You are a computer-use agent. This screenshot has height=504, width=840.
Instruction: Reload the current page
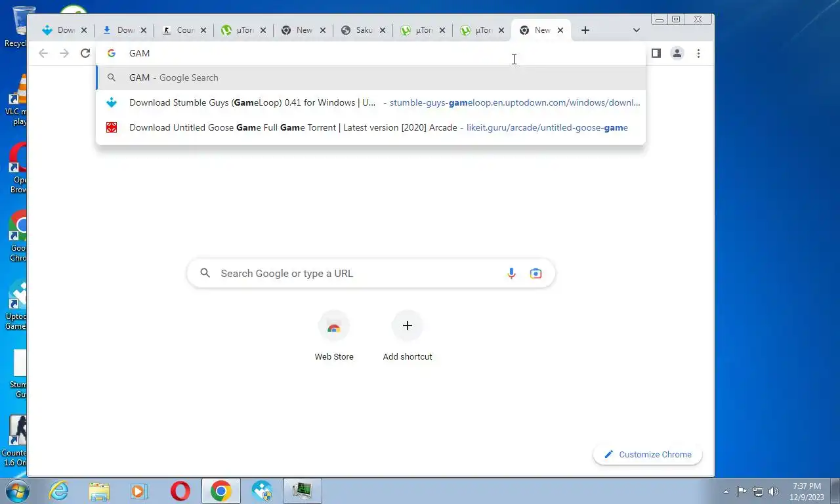pos(85,53)
